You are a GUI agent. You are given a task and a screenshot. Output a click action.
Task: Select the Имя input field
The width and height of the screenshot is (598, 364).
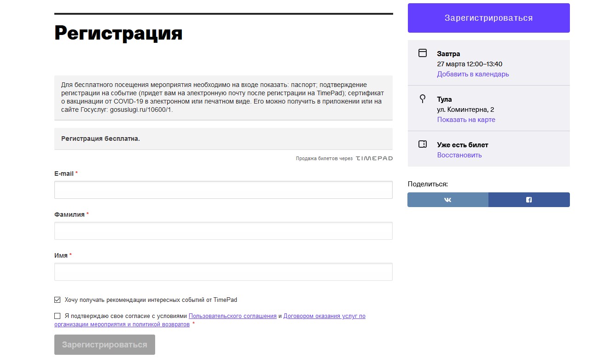[223, 272]
